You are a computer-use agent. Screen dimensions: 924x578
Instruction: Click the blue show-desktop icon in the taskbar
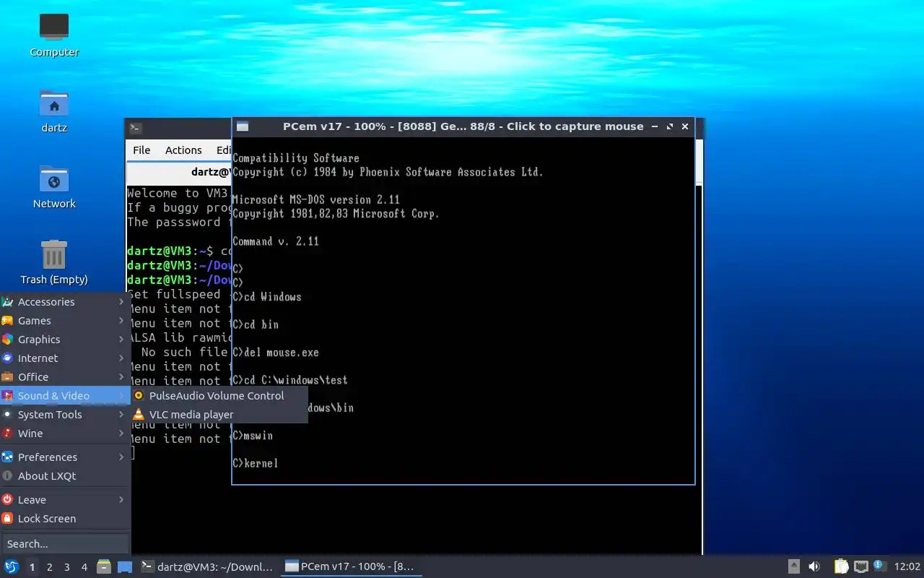(x=125, y=567)
